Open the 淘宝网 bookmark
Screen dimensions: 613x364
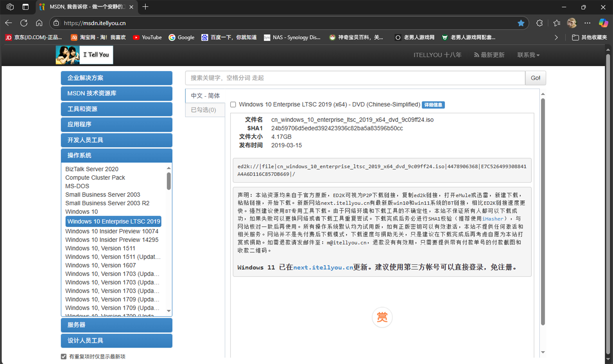tap(98, 37)
